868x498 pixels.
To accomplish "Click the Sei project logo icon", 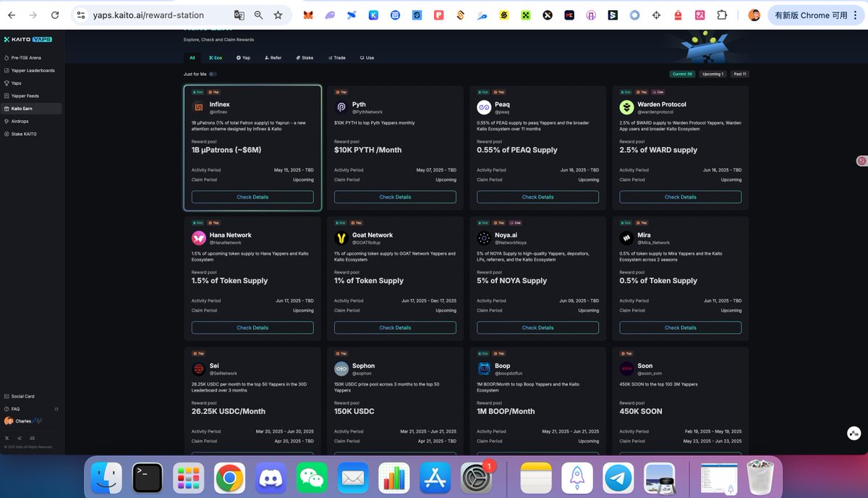I will (x=198, y=369).
